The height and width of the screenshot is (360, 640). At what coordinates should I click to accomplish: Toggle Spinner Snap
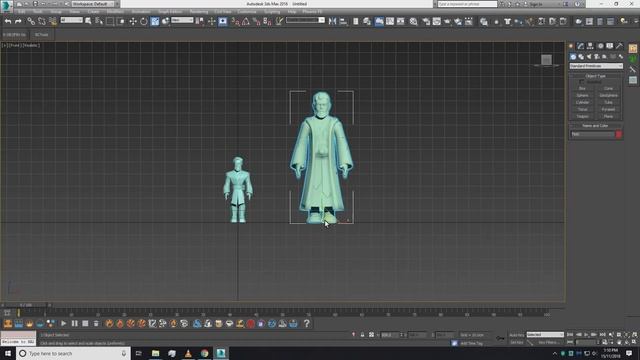267,21
